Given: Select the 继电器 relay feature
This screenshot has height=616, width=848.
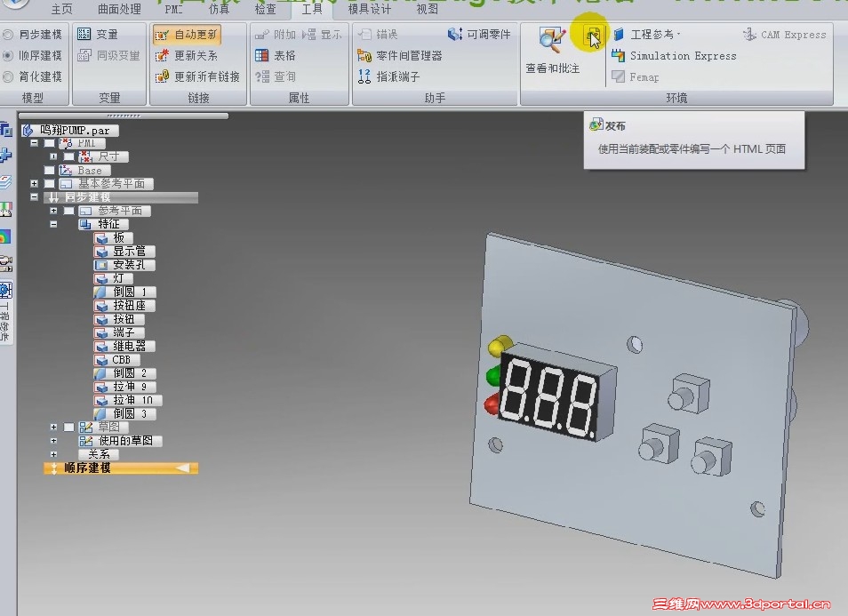Looking at the screenshot, I should pos(124,346).
